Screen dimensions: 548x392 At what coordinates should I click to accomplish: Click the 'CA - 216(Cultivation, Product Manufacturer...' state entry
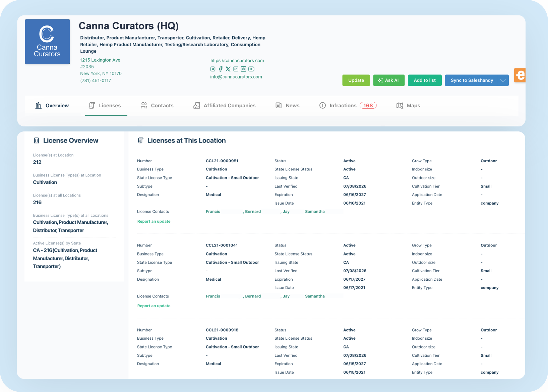click(x=65, y=259)
